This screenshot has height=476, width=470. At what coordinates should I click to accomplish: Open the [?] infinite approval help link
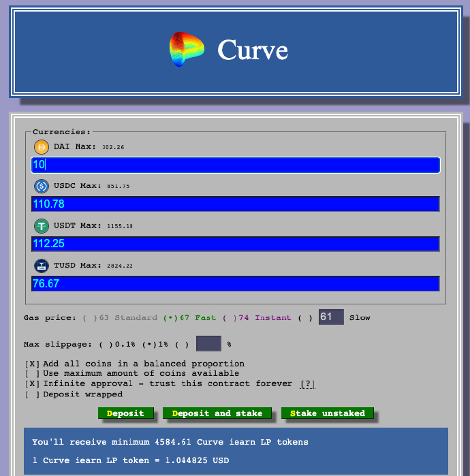pyautogui.click(x=307, y=383)
